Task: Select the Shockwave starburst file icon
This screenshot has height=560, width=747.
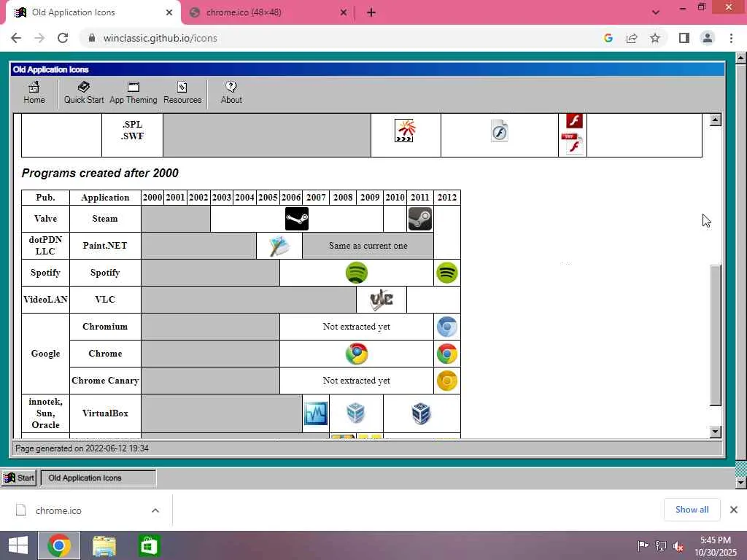Action: (x=406, y=131)
